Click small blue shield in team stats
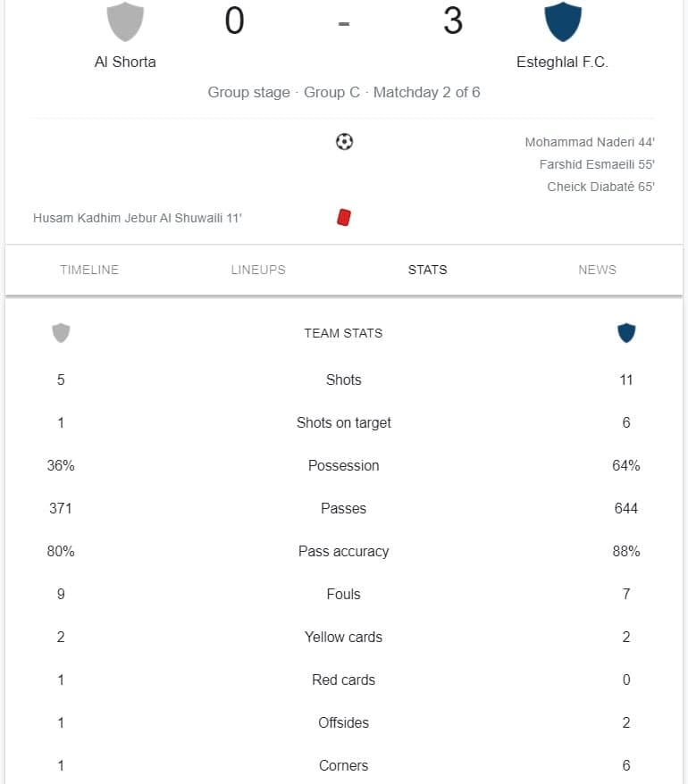Viewport: 688px width, 784px height. pyautogui.click(x=626, y=333)
